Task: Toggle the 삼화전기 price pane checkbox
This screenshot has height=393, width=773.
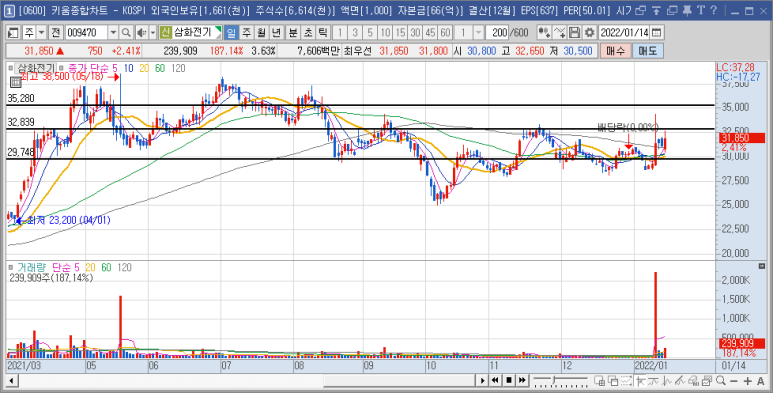Action: coord(10,69)
